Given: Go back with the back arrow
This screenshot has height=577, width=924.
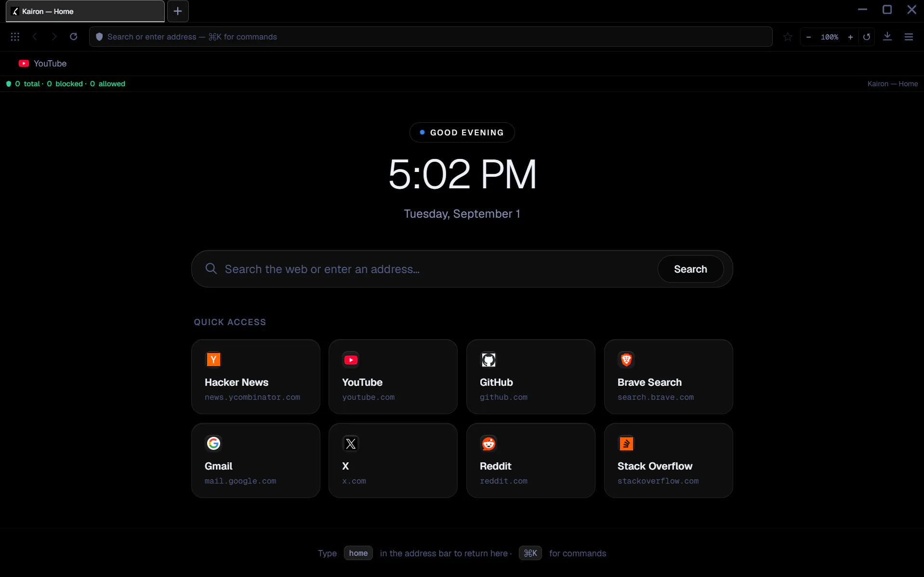Looking at the screenshot, I should tap(35, 37).
